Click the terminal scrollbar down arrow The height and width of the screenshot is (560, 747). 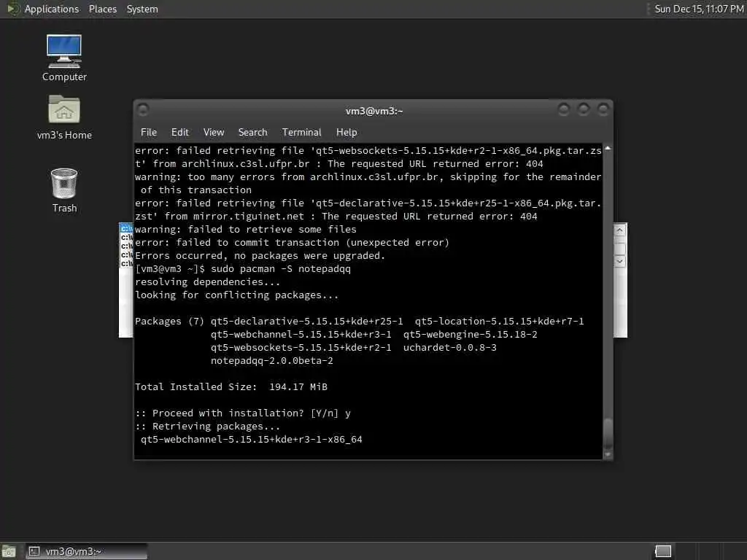coord(608,455)
